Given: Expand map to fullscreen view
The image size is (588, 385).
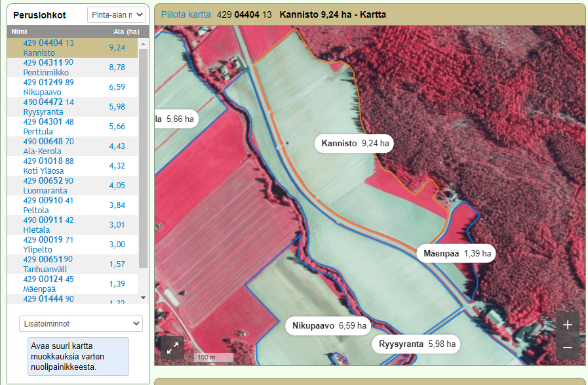Looking at the screenshot, I should click(172, 348).
